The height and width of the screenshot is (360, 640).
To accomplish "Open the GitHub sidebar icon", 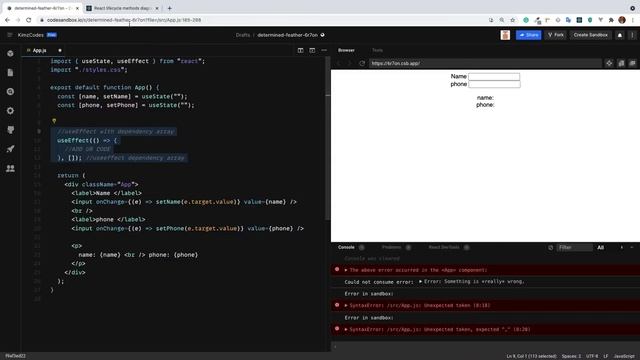I will [x=10, y=130].
